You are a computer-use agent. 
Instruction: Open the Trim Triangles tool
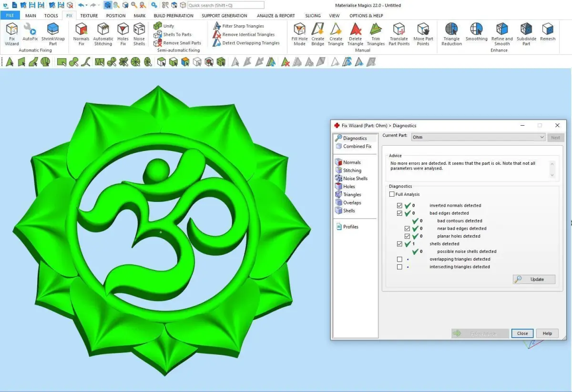coord(376,34)
